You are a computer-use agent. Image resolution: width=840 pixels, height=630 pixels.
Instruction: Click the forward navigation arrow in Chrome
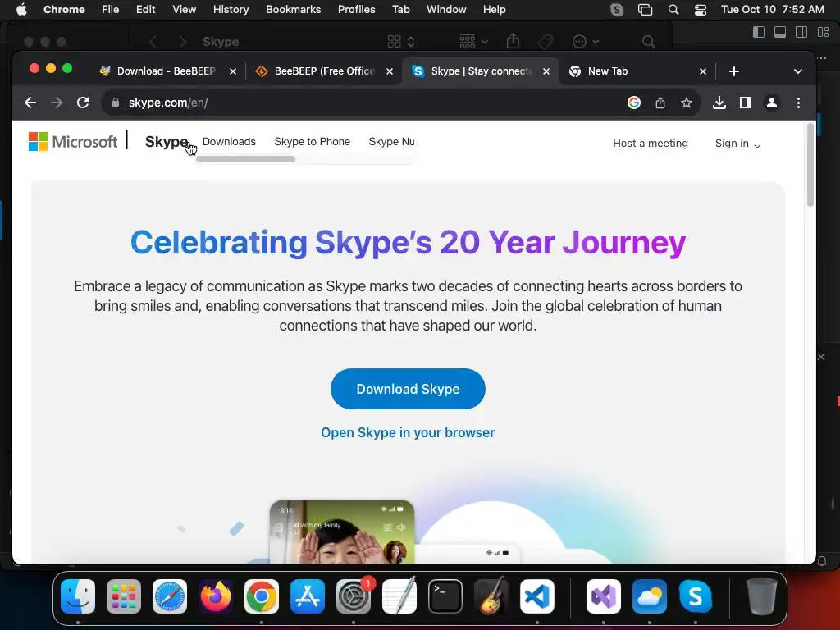click(x=57, y=103)
